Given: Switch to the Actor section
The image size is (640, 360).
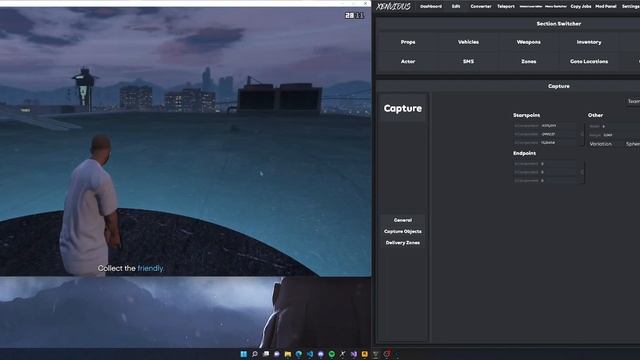Looking at the screenshot, I should tap(408, 61).
